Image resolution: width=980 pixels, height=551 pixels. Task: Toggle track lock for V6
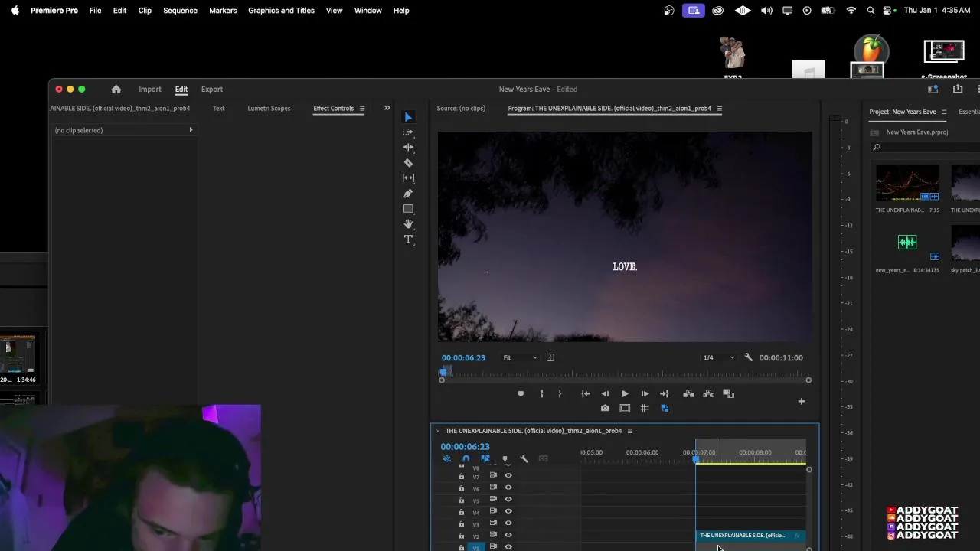[461, 488]
